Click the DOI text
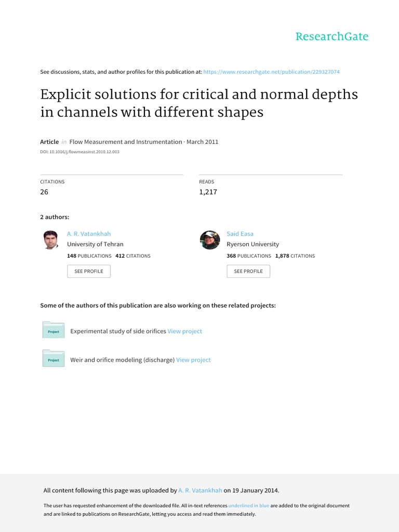Screen dimensions: 399x532 click(x=79, y=153)
